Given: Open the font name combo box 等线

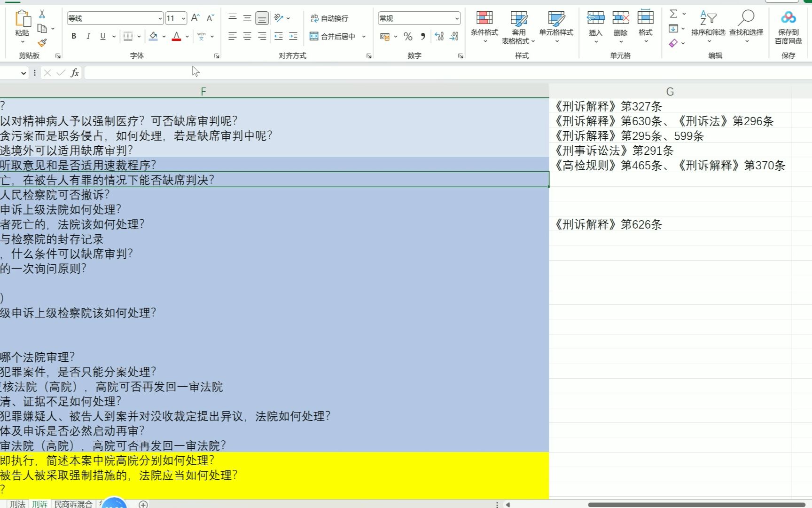Looking at the screenshot, I should (115, 18).
